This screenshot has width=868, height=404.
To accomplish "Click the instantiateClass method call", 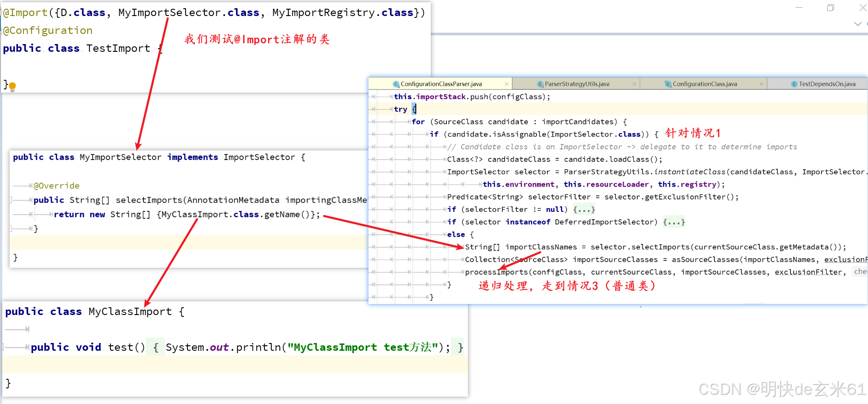I will pyautogui.click(x=690, y=172).
